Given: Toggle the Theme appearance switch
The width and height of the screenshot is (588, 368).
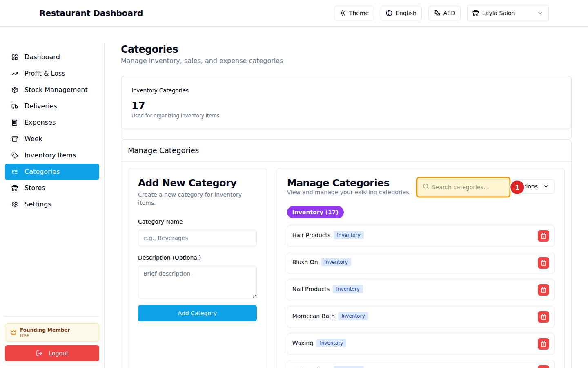Looking at the screenshot, I should (354, 13).
